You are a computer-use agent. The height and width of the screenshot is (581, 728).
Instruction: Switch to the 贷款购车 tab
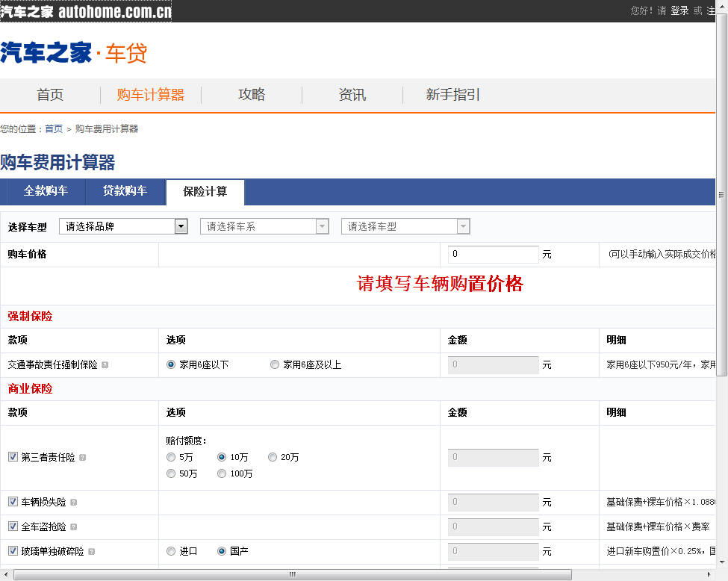125,191
